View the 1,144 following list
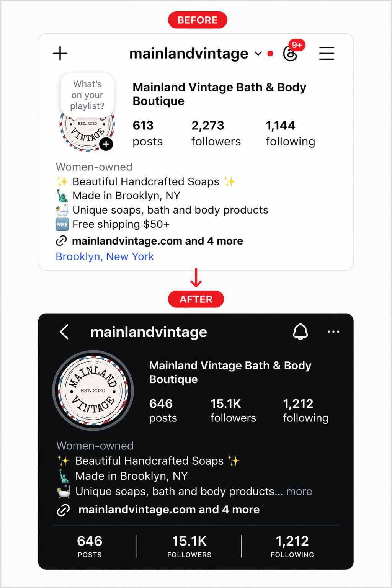This screenshot has height=588, width=392. 291,133
